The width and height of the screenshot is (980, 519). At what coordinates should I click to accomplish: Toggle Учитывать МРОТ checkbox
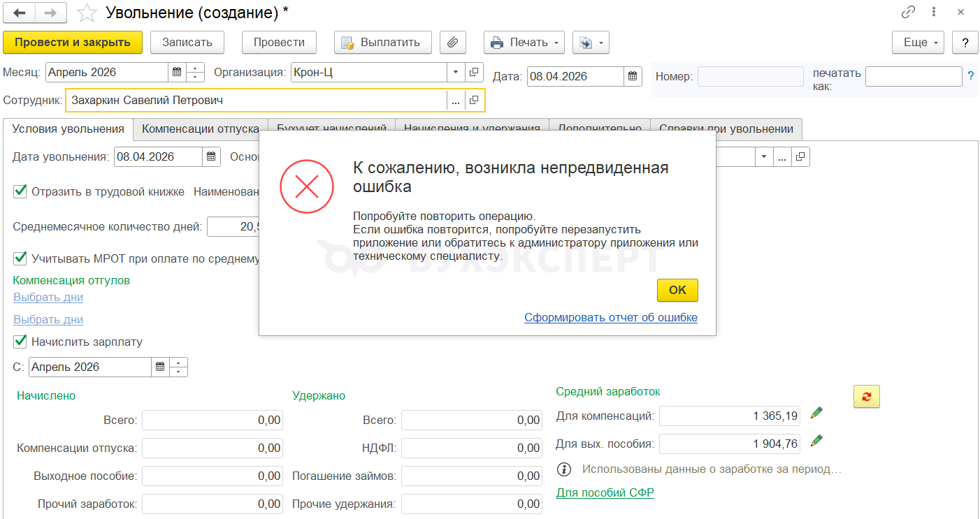(20, 258)
